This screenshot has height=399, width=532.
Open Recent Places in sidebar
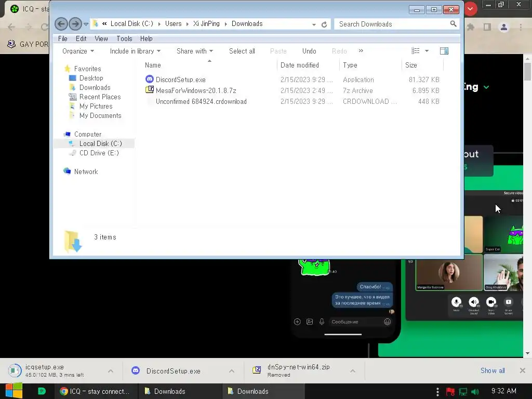pos(100,97)
